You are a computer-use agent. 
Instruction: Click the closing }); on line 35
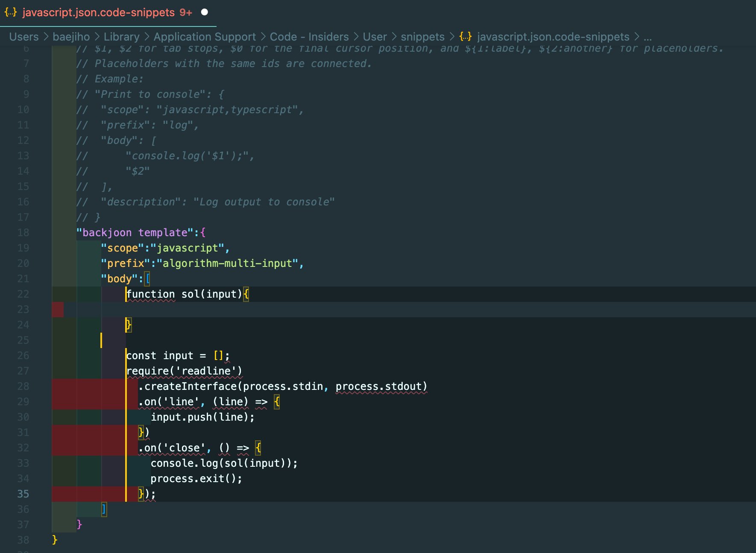(147, 494)
